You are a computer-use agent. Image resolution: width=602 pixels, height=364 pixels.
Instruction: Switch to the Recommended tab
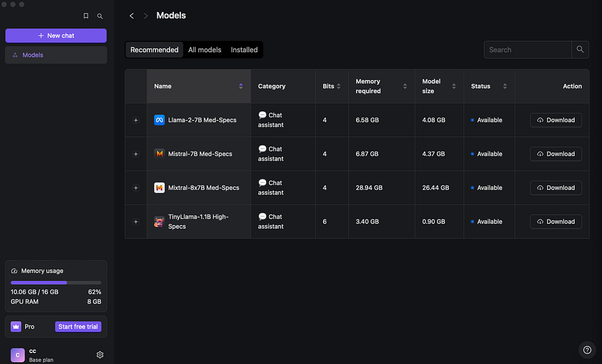pyautogui.click(x=154, y=50)
